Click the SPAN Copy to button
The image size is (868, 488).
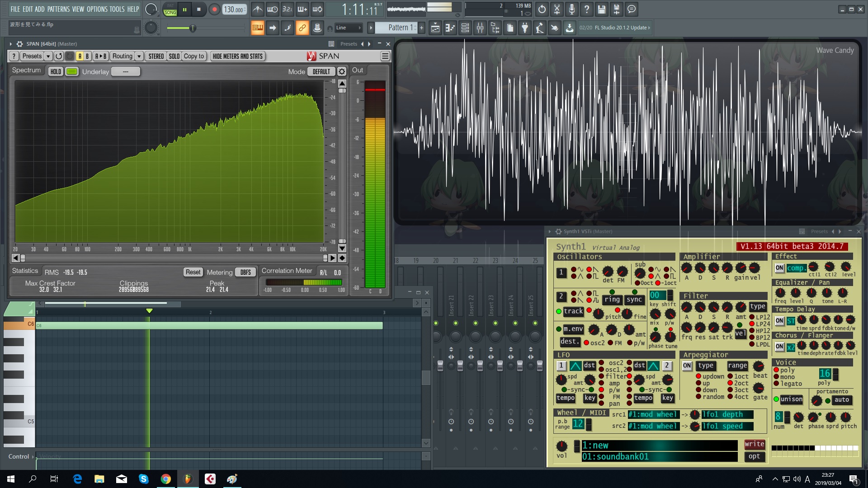click(194, 56)
